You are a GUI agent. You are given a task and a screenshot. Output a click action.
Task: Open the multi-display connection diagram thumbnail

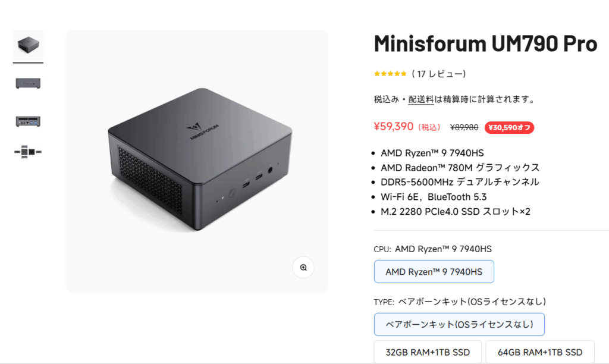coord(28,152)
